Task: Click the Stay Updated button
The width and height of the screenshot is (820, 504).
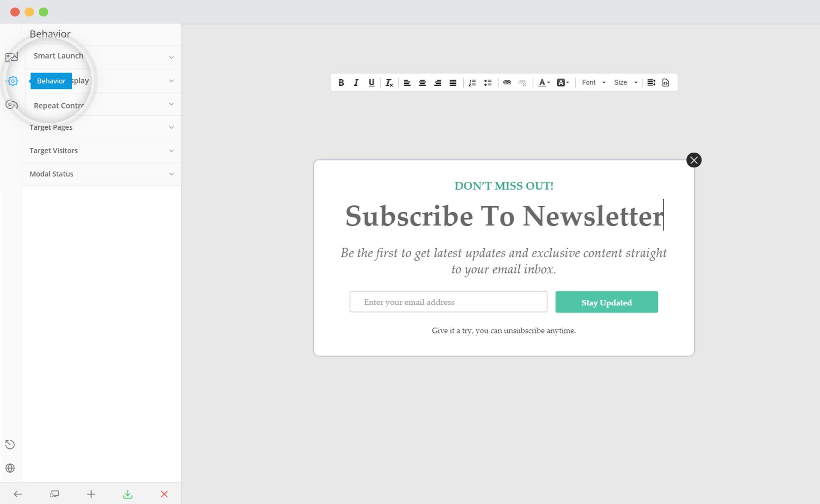Action: click(607, 301)
